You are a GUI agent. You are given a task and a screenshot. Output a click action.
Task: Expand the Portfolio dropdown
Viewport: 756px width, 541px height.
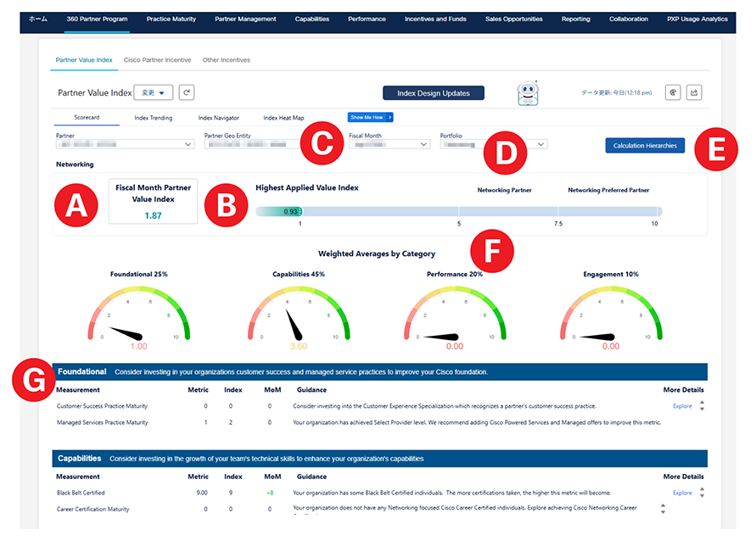click(x=492, y=144)
